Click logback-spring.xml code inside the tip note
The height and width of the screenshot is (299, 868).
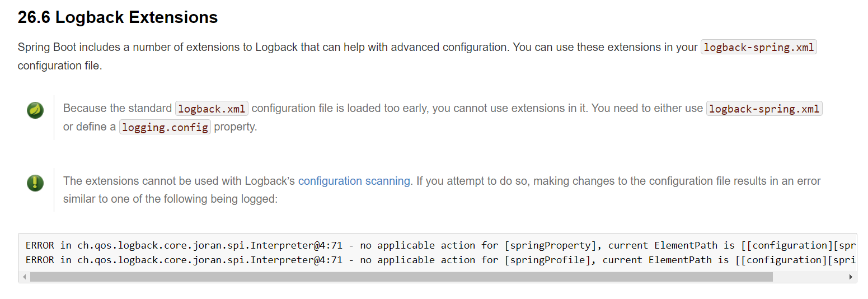[764, 109]
